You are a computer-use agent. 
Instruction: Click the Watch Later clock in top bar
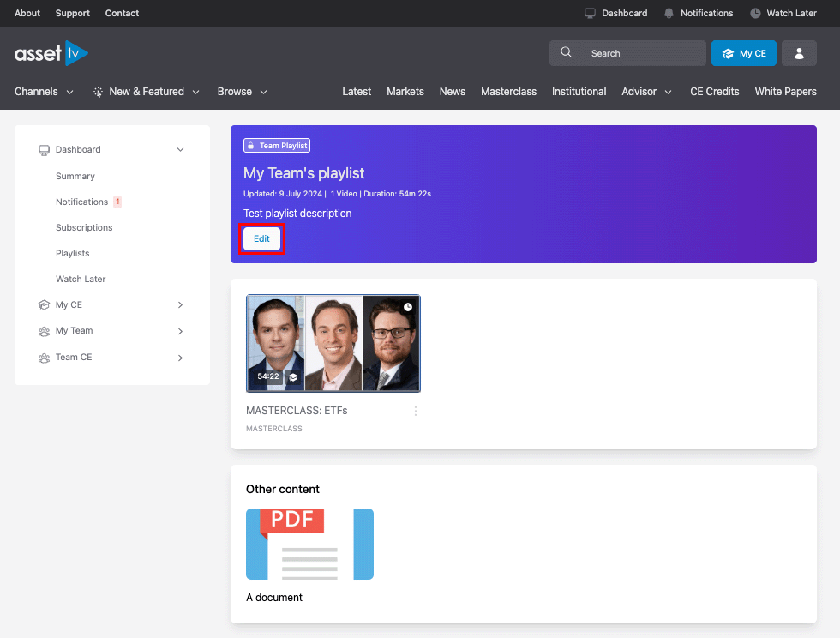point(755,13)
